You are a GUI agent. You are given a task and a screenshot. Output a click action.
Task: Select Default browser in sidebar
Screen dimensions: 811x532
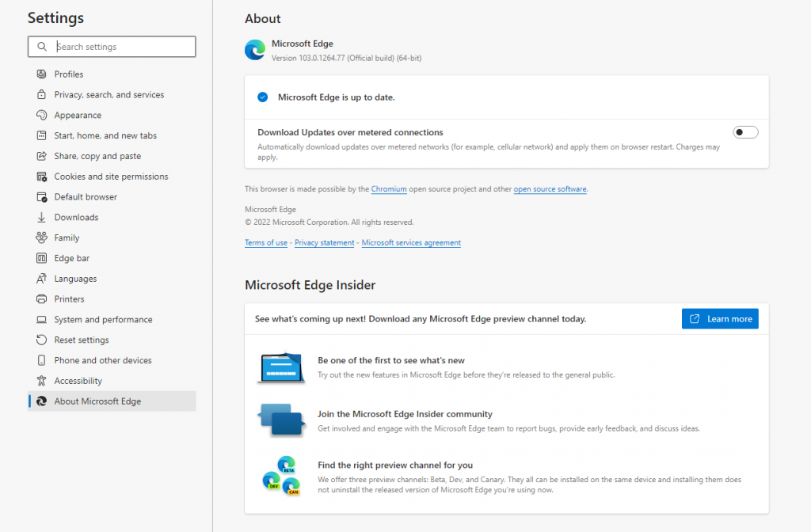pyautogui.click(x=112, y=197)
